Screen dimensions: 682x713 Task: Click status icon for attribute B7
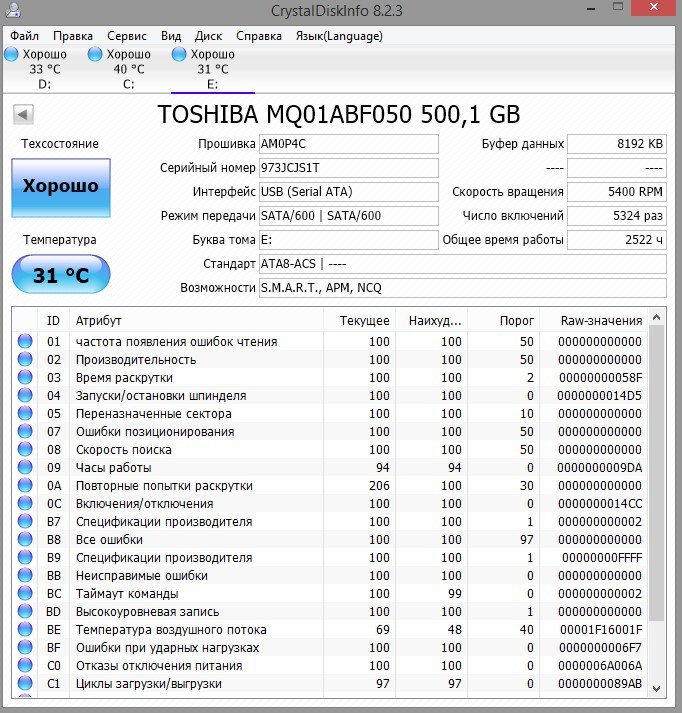(x=25, y=521)
